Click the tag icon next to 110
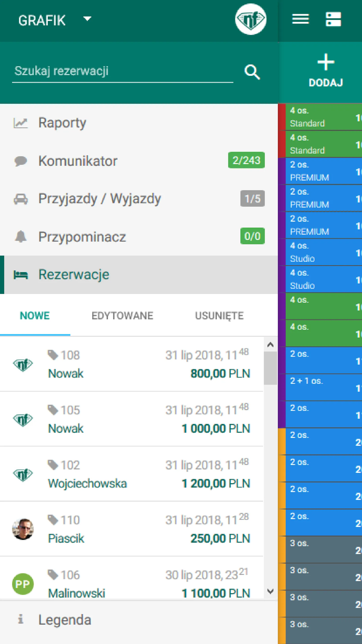The image size is (362, 644). click(x=53, y=520)
